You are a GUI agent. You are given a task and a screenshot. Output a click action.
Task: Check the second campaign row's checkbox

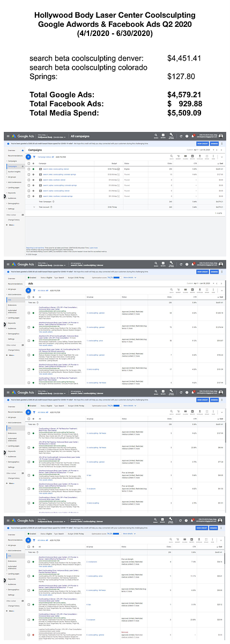click(28, 174)
